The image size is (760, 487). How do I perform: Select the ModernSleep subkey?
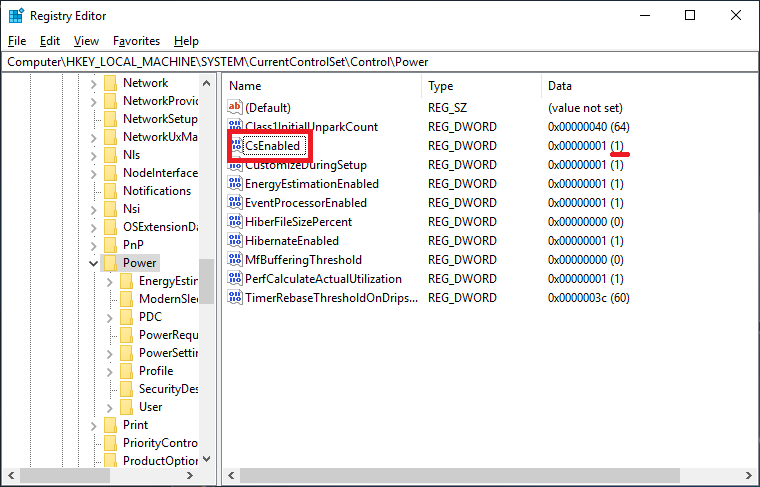(x=168, y=299)
